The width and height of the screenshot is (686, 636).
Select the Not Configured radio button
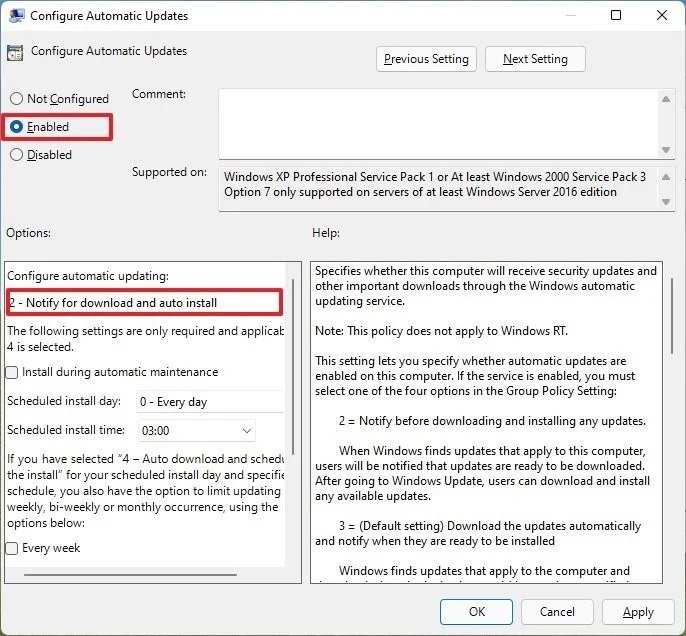tap(16, 98)
